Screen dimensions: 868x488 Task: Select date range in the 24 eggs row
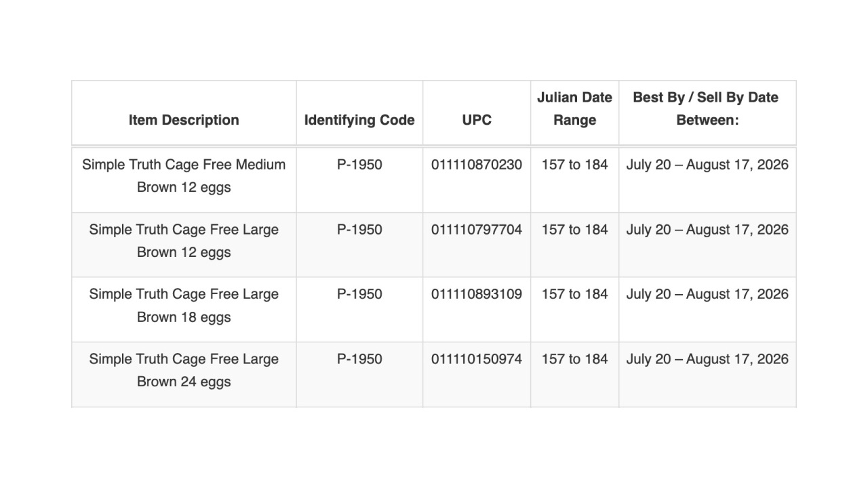pyautogui.click(x=707, y=359)
